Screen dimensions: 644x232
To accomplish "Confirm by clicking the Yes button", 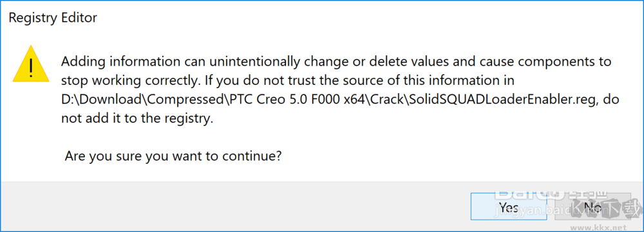I will (x=509, y=207).
